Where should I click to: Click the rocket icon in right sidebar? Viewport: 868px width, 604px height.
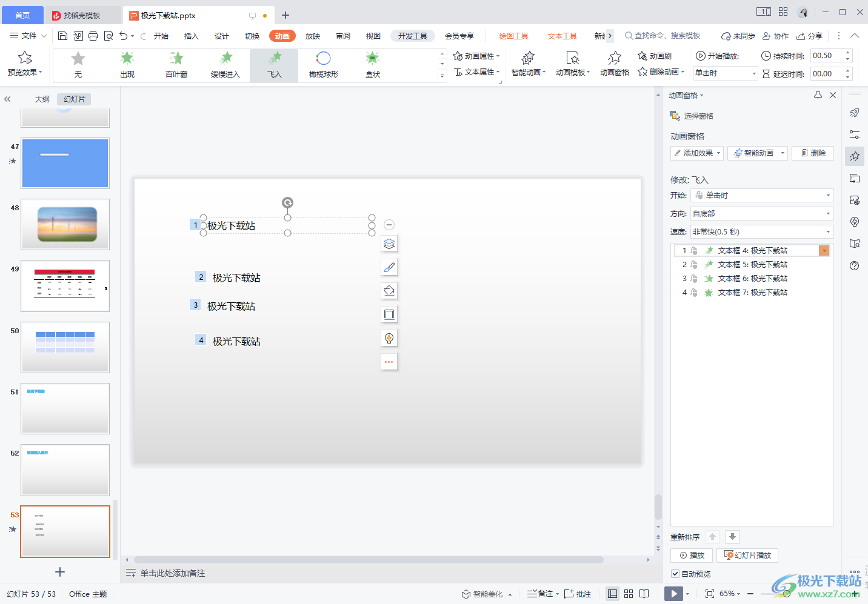tap(855, 113)
